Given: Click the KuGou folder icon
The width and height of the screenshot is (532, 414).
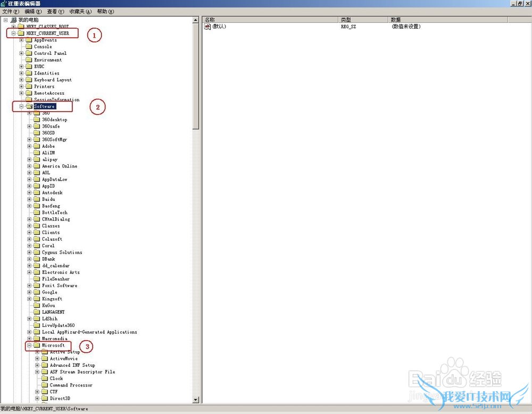Looking at the screenshot, I should [37, 306].
